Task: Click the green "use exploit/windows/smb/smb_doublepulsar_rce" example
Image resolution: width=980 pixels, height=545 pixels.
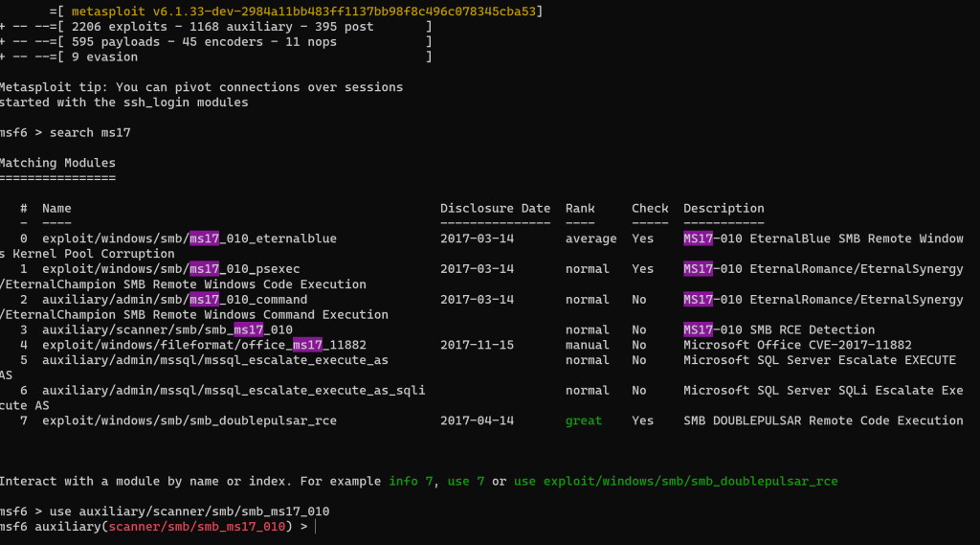Action: click(676, 481)
